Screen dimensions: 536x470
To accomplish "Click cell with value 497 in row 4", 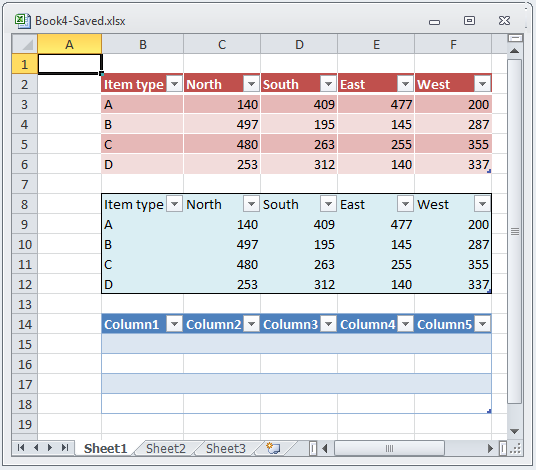I will click(x=222, y=124).
